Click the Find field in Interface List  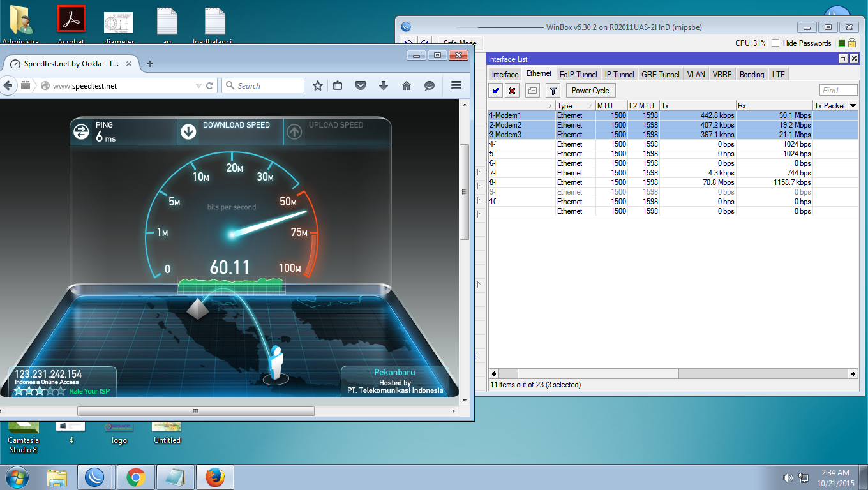[839, 91]
